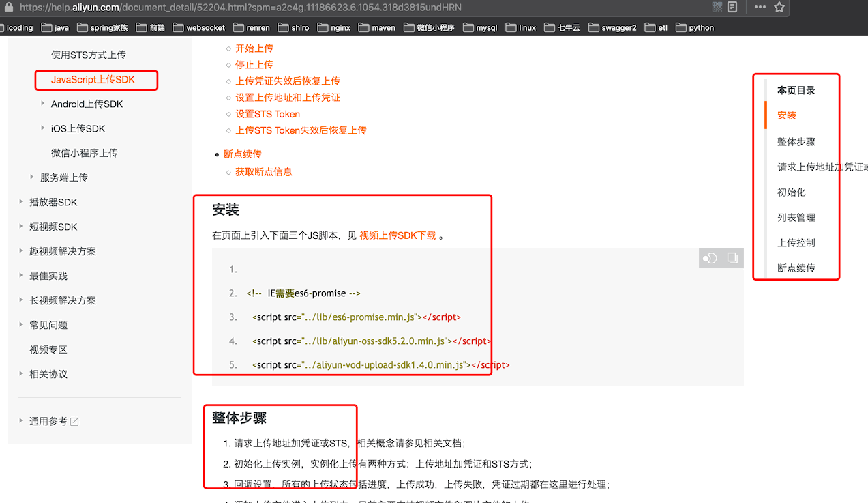This screenshot has height=503, width=868.
Task: Open the java bookmark folder
Action: pos(55,28)
